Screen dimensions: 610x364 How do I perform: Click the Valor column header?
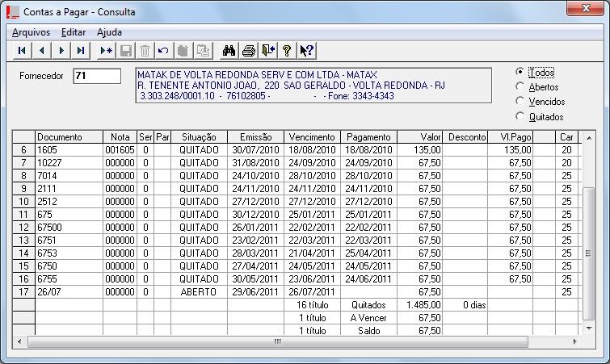pyautogui.click(x=420, y=137)
